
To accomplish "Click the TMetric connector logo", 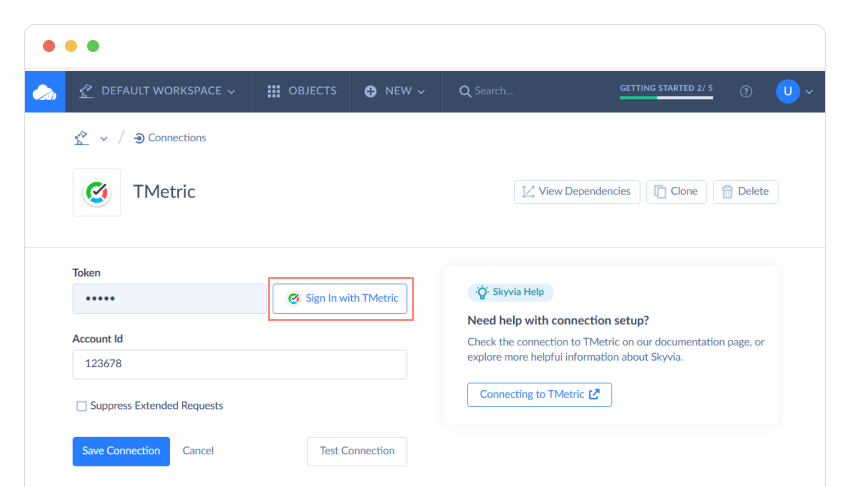I will (x=97, y=192).
